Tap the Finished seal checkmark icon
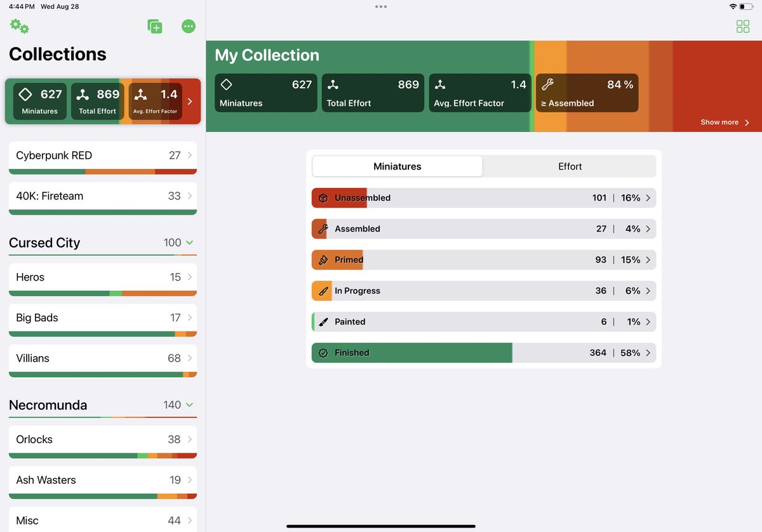762x532 pixels. point(323,353)
